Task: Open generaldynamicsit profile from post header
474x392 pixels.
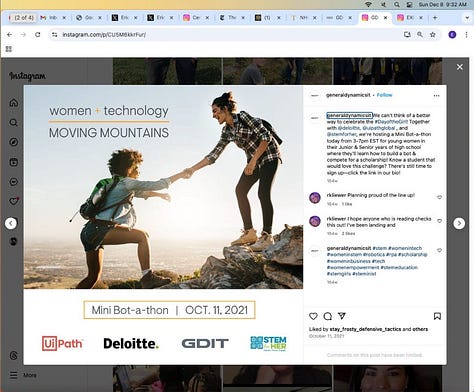Action: (x=348, y=95)
